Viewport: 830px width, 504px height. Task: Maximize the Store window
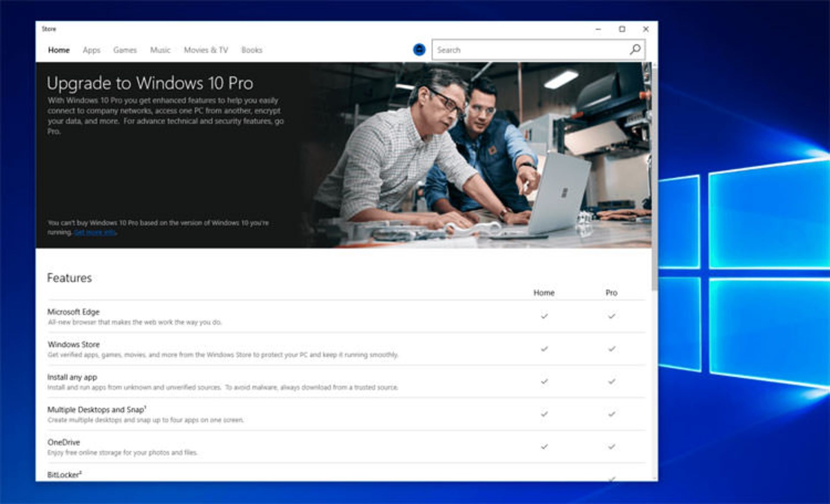(x=622, y=29)
